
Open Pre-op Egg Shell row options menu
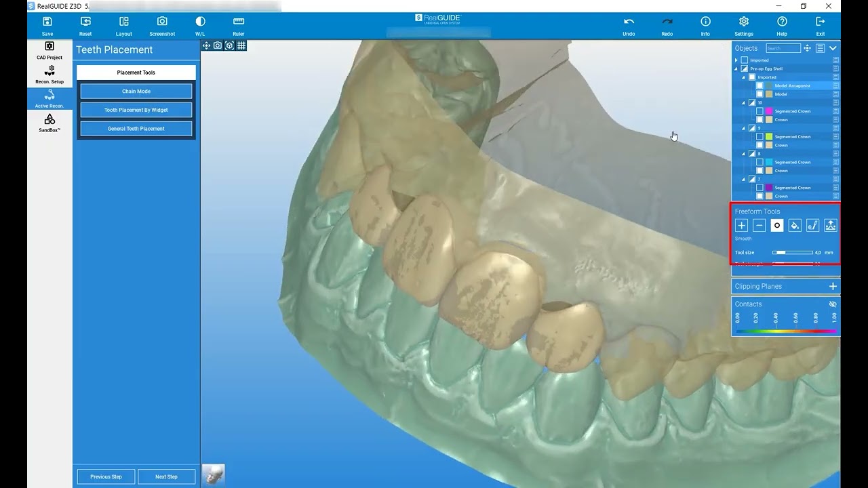835,68
